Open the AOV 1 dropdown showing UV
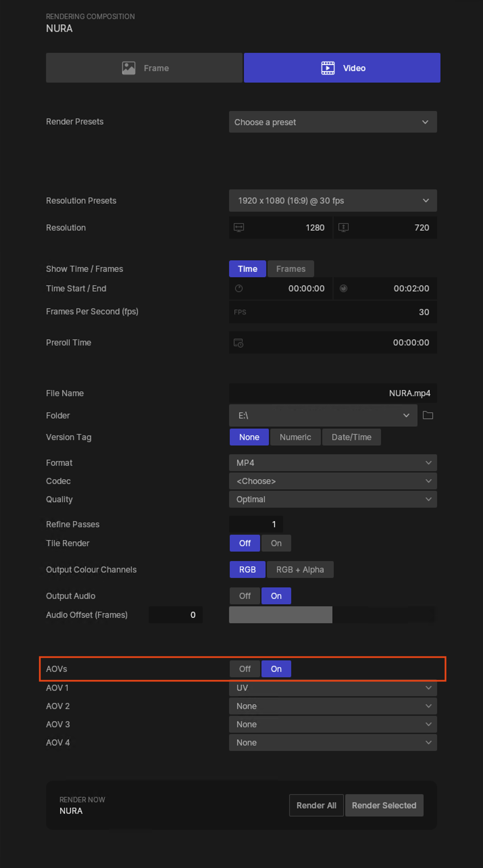This screenshot has height=868, width=483. [333, 688]
